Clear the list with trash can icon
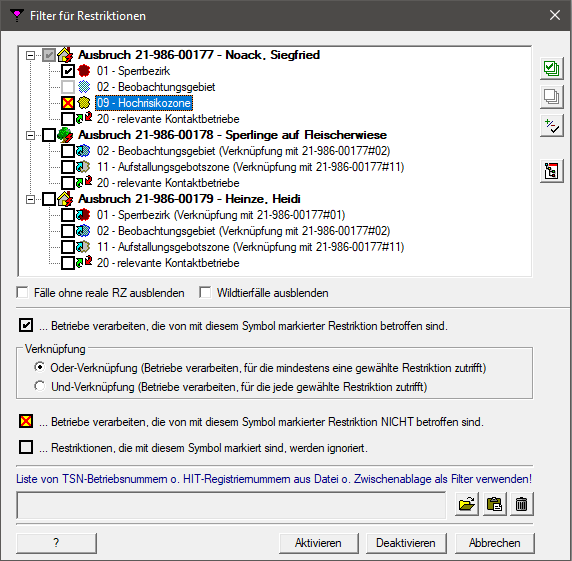Screen dimensions: 572x561 point(522,504)
